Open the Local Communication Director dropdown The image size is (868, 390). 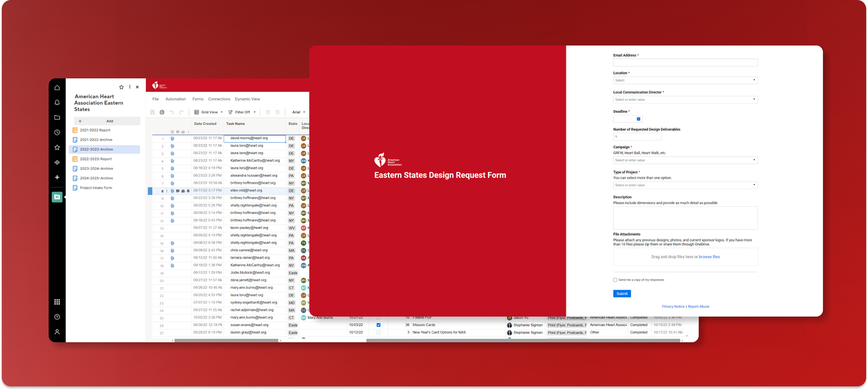685,100
